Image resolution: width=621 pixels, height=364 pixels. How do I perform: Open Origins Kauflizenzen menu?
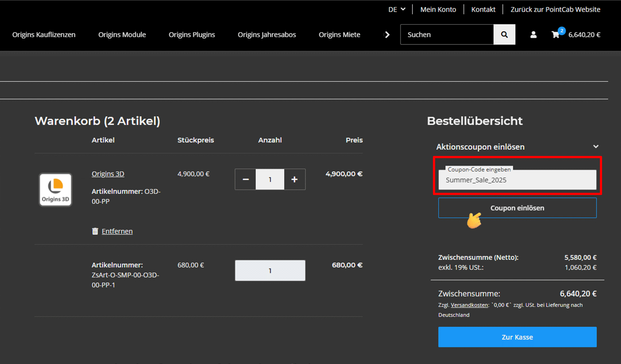(44, 35)
